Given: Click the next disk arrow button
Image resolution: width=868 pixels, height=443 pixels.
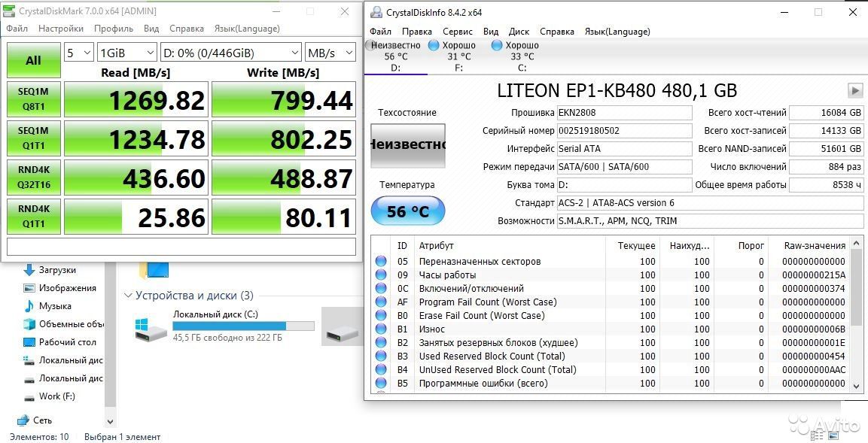Looking at the screenshot, I should click(854, 90).
